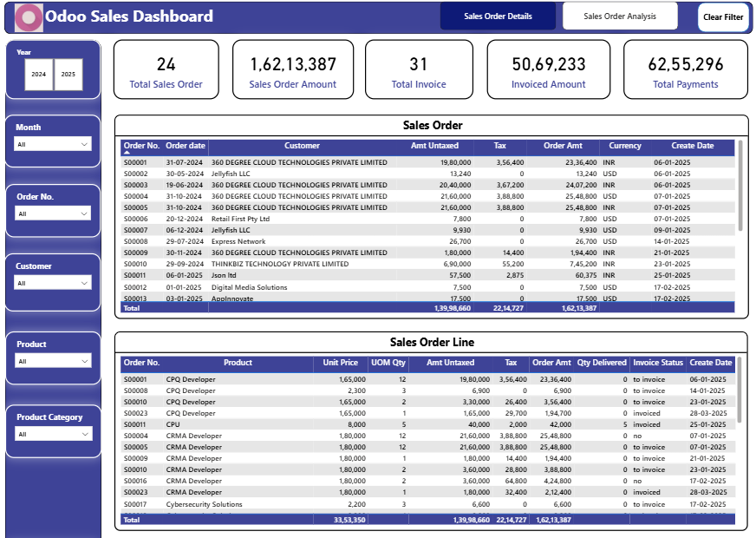
Task: Click the UOM Qty column header
Action: click(x=388, y=363)
